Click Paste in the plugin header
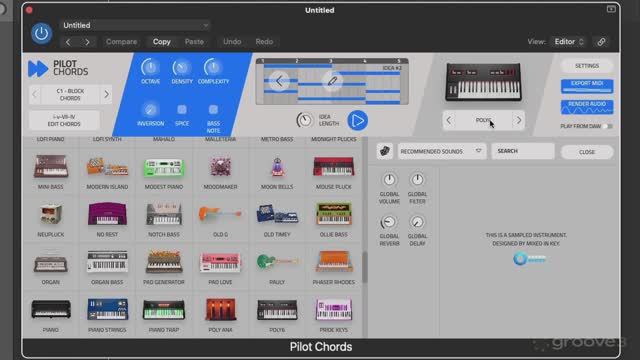The image size is (640, 360). click(194, 42)
